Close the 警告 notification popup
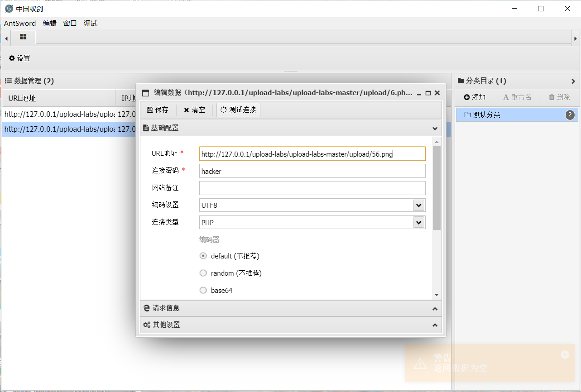 (565, 355)
